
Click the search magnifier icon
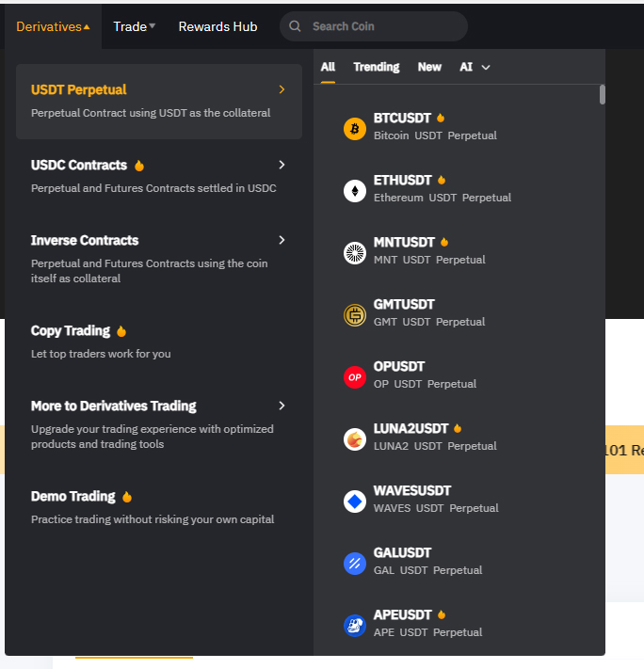295,26
